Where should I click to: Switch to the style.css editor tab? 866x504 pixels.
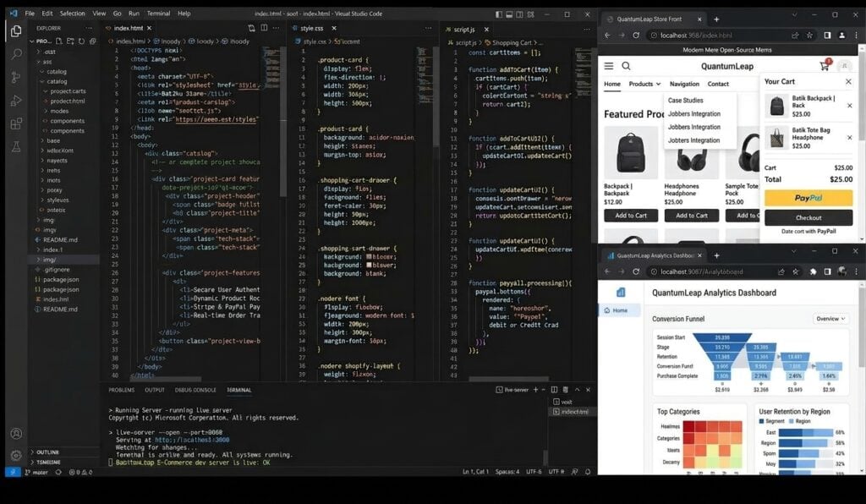pyautogui.click(x=312, y=28)
